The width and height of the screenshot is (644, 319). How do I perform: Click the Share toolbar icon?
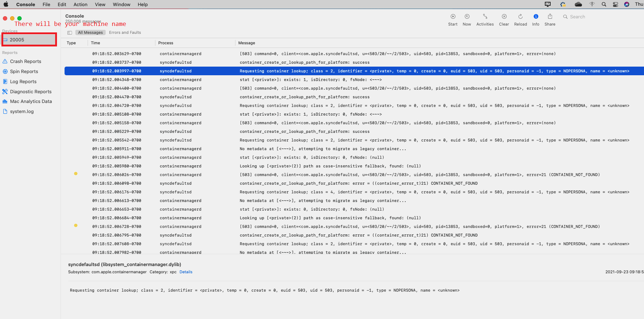tap(550, 17)
